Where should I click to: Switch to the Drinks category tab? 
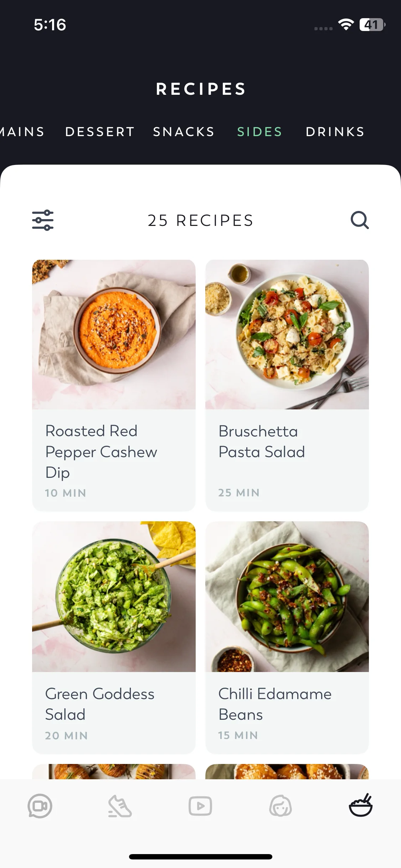tap(335, 132)
